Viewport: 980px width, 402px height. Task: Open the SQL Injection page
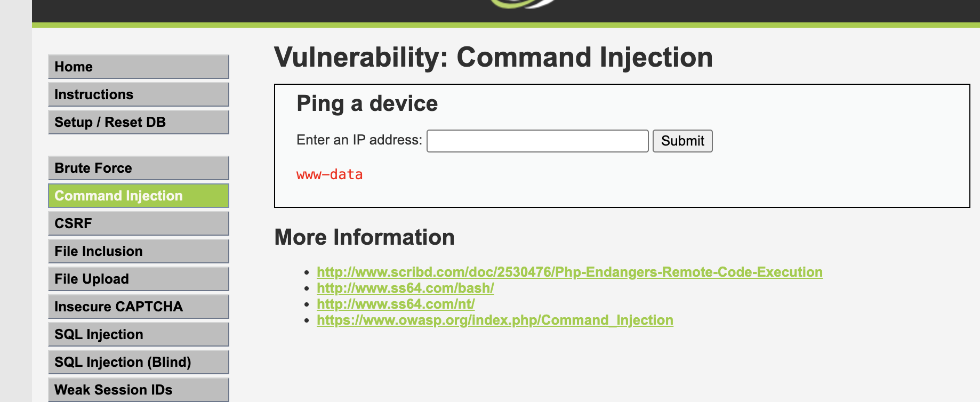pos(139,334)
